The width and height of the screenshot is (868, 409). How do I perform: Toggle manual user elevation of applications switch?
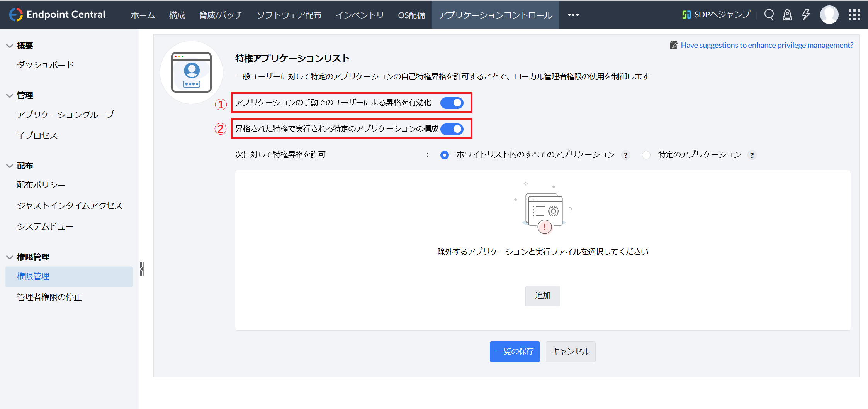pyautogui.click(x=452, y=103)
